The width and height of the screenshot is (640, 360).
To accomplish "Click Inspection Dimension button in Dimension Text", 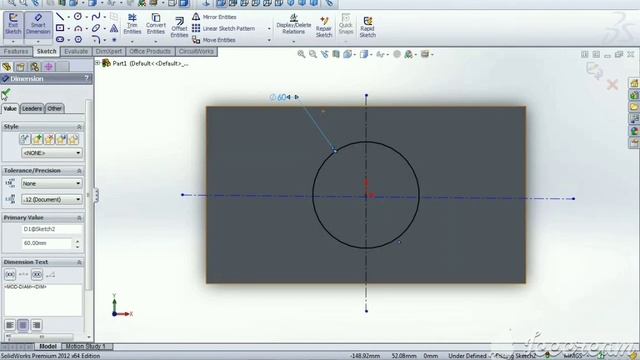I will click(x=37, y=275).
